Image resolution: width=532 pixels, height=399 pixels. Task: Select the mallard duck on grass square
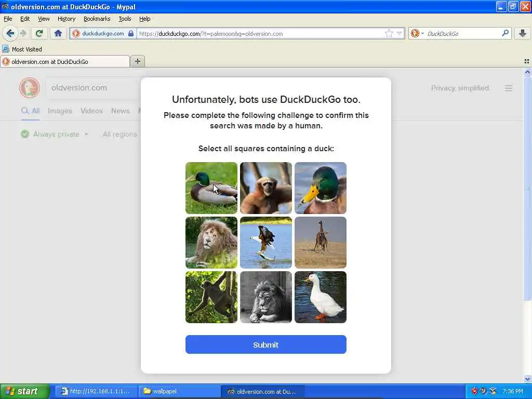point(211,188)
